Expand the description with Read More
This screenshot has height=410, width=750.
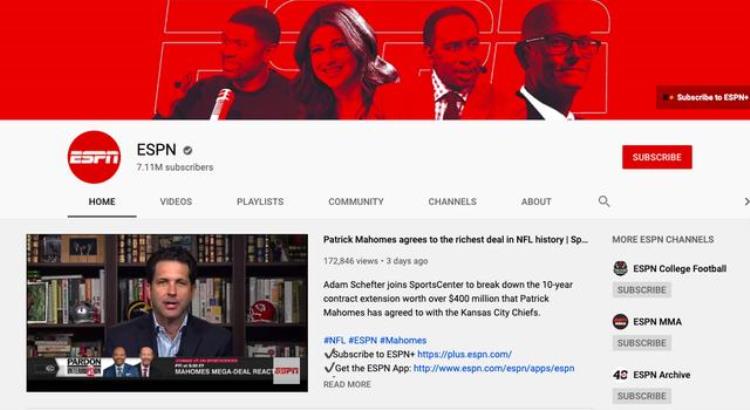(347, 384)
